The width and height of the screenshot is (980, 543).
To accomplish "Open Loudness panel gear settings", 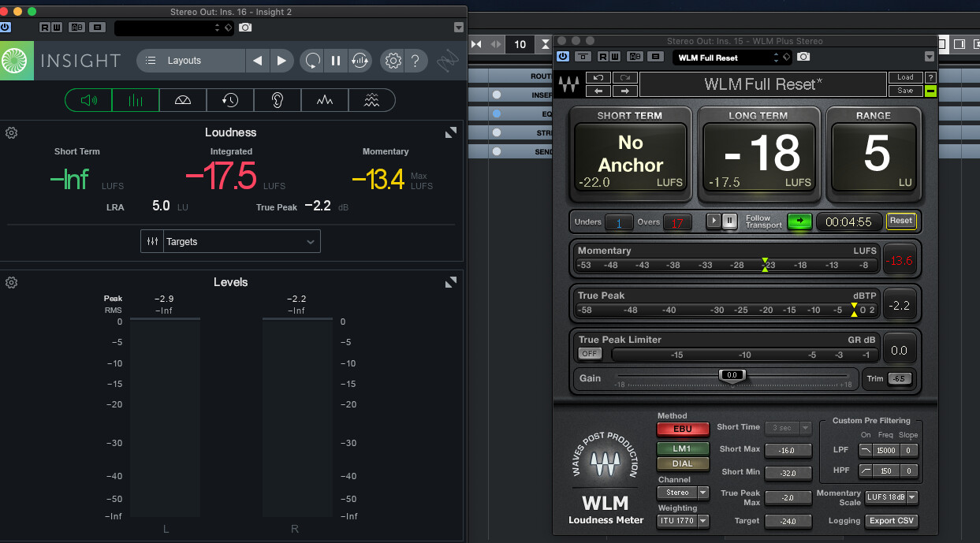I will click(x=11, y=132).
